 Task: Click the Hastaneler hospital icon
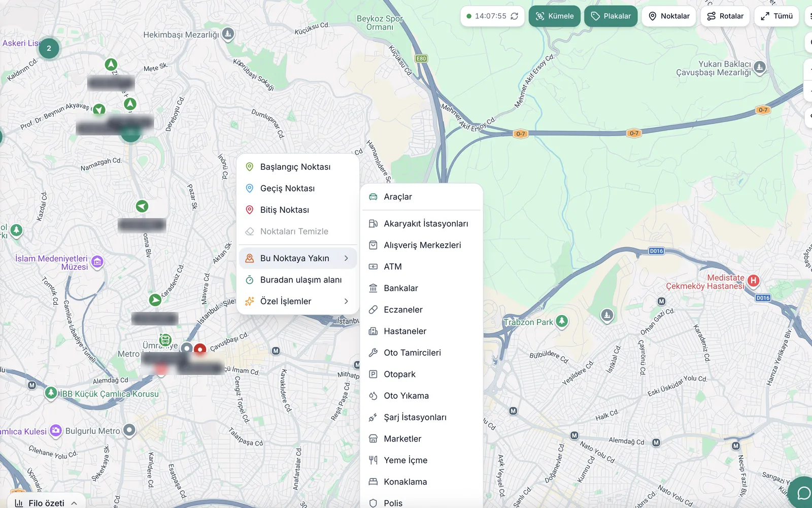(373, 331)
